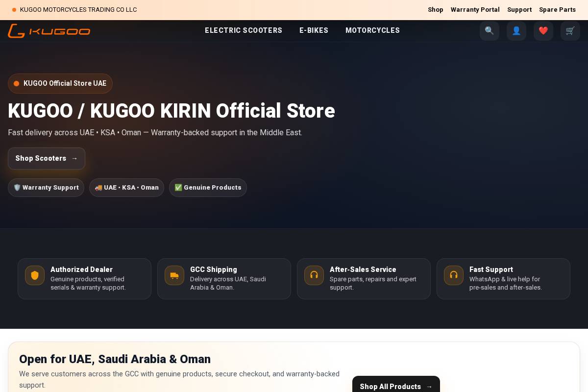Click the Fast delivery across UAE tagline
Screen dimensions: 588x392
(x=155, y=133)
